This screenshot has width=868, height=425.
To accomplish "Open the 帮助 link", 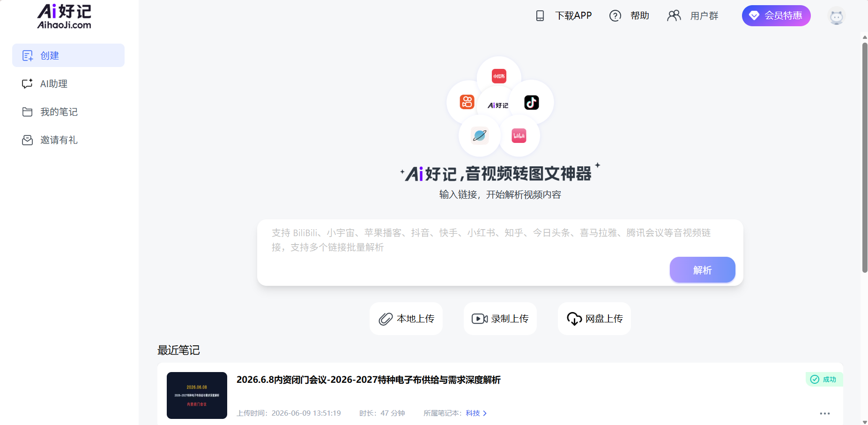I will pos(639,16).
